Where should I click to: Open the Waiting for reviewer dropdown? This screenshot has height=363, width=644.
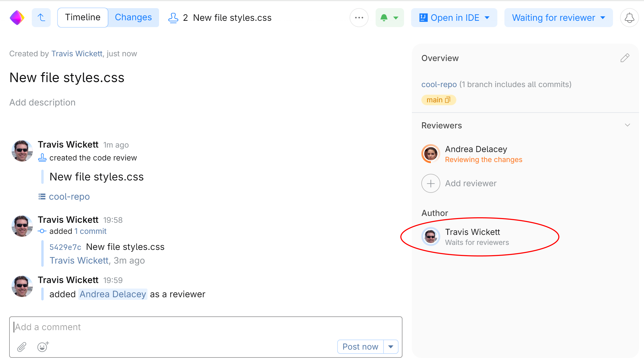pos(558,18)
